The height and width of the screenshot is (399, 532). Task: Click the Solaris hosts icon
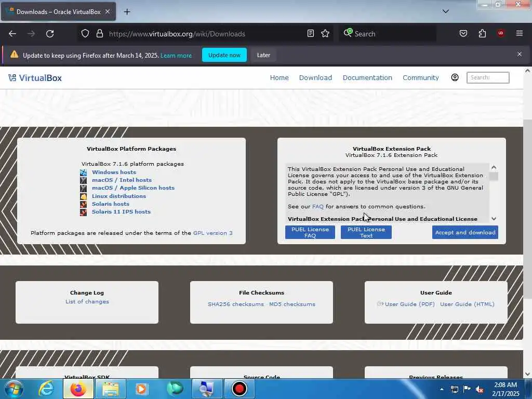pos(83,204)
